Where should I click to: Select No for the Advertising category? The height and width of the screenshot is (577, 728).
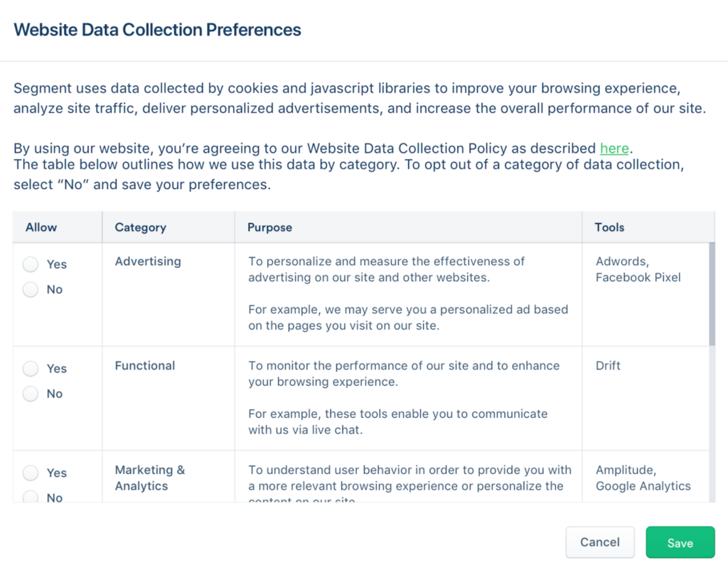[x=30, y=289]
